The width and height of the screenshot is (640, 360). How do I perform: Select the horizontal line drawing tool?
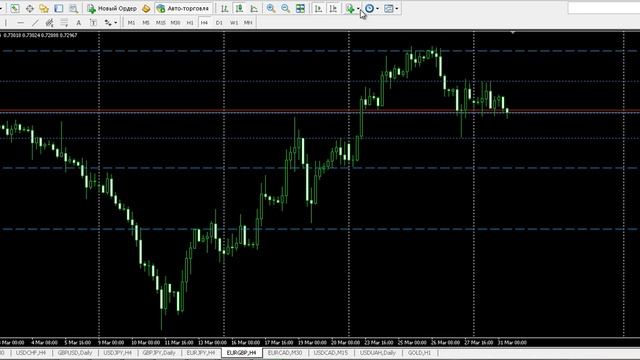(21, 23)
